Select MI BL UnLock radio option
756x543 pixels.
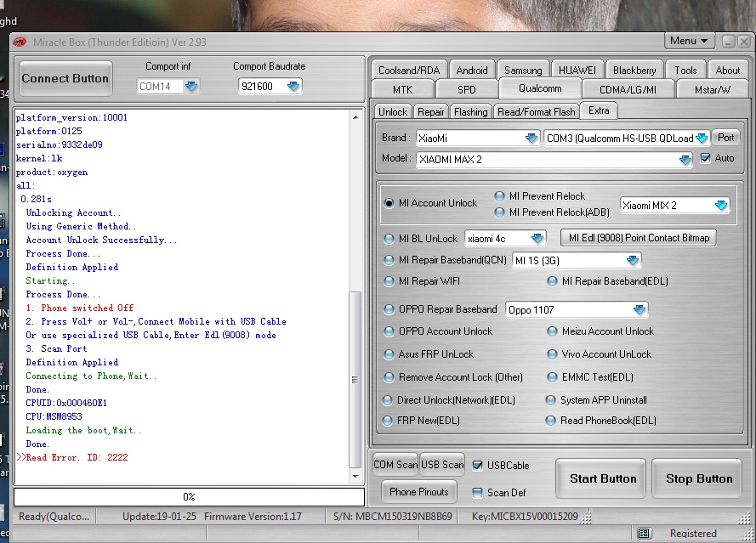pyautogui.click(x=389, y=239)
